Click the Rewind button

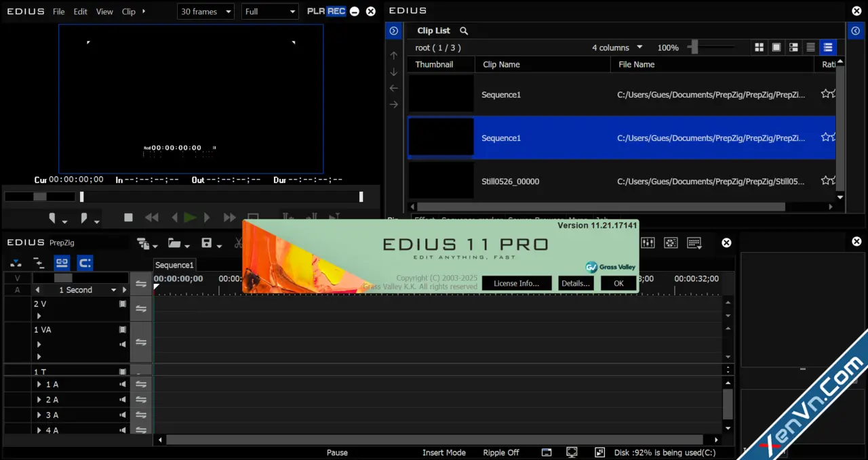click(x=152, y=217)
